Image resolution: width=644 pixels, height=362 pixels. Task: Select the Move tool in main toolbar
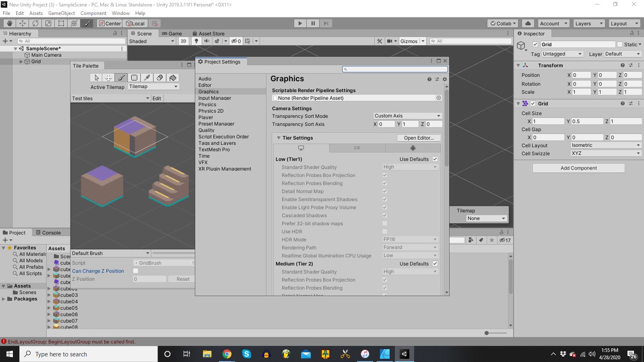point(23,23)
